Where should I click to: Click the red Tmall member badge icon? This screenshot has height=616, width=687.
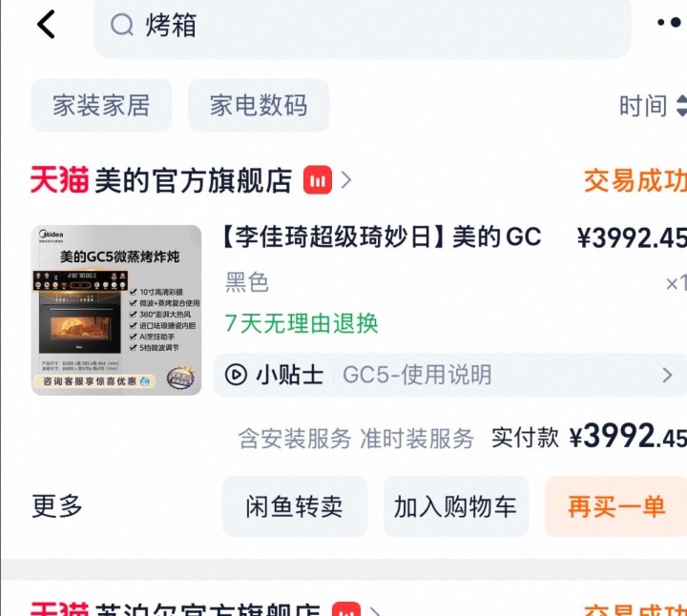(x=318, y=179)
